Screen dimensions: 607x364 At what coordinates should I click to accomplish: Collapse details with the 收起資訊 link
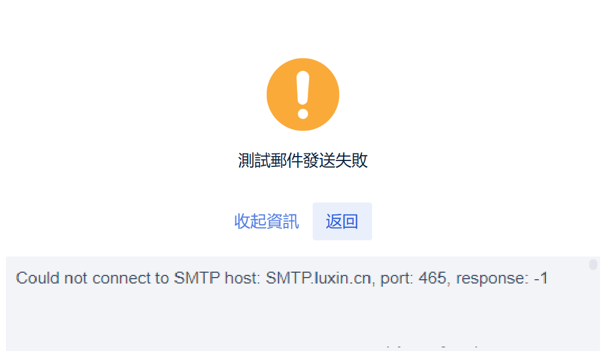pyautogui.click(x=266, y=221)
